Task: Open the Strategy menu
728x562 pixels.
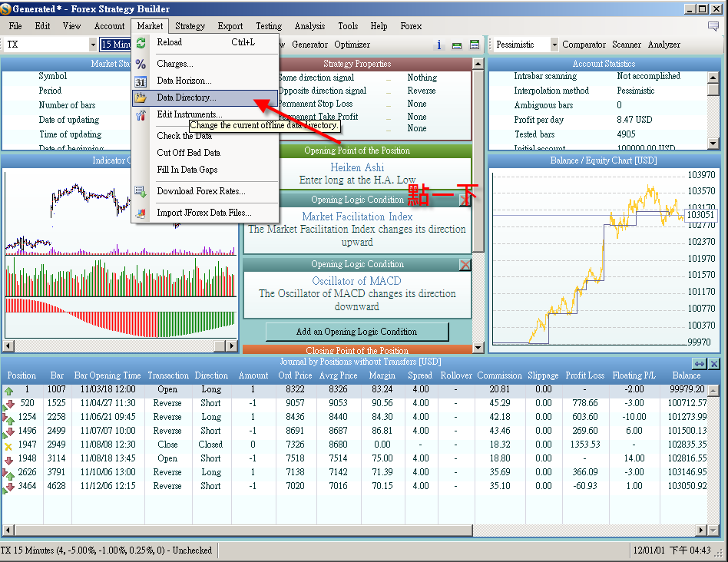Action: 190,26
